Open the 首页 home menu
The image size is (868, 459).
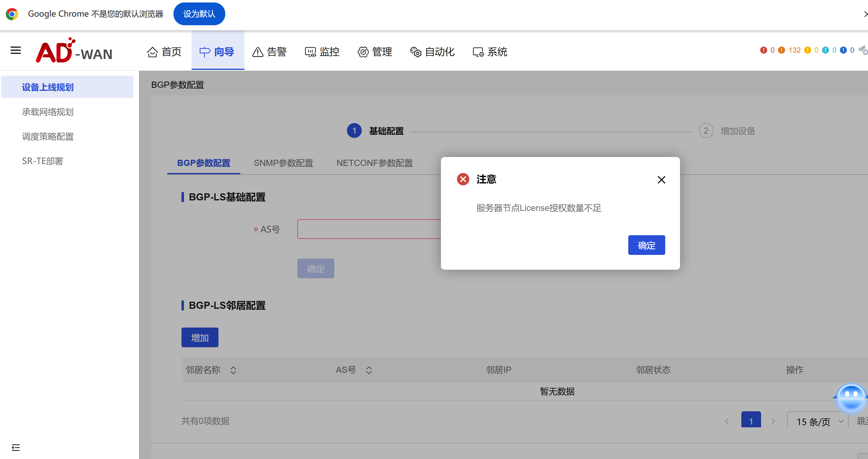[x=164, y=52]
